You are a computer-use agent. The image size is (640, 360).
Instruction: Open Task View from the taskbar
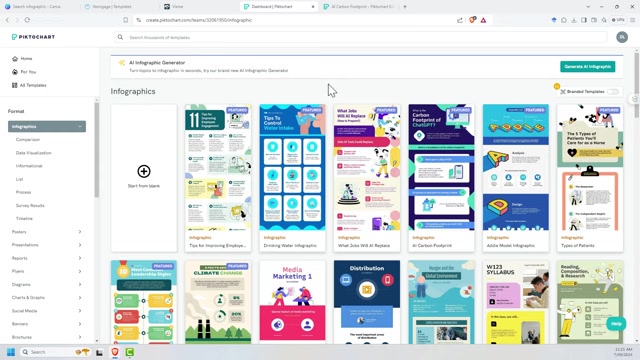(99, 352)
